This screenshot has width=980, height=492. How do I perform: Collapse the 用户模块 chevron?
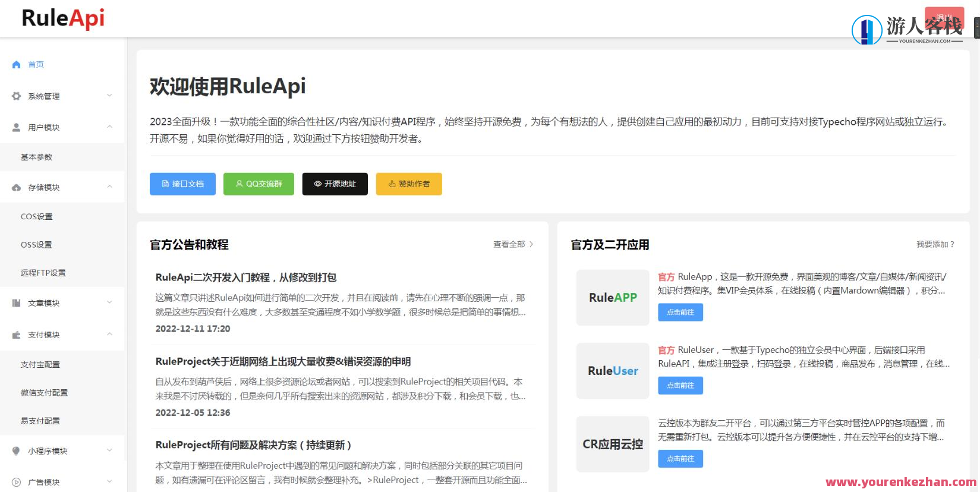tap(109, 127)
